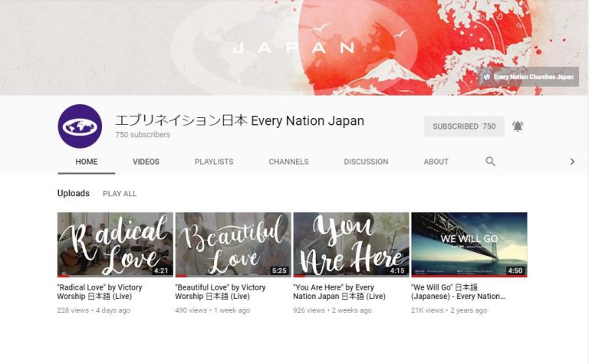Open the channel search magnifier icon
Image resolution: width=589 pixels, height=364 pixels.
490,162
